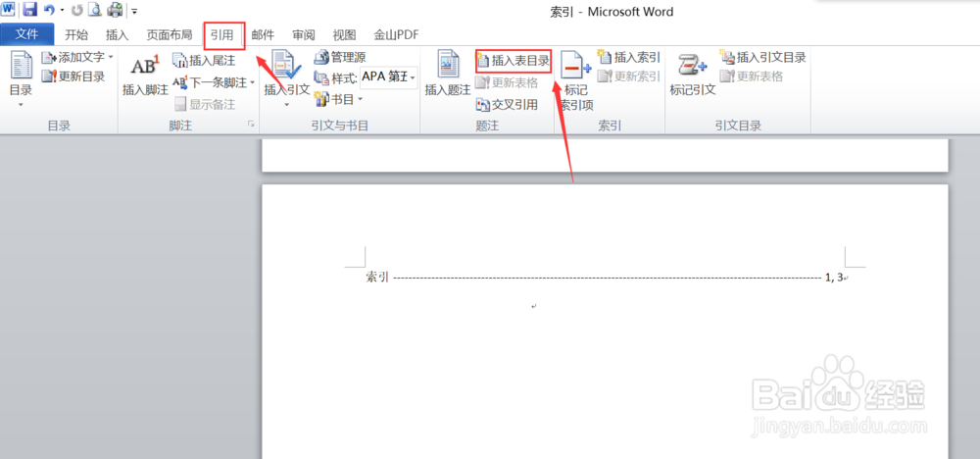Open the 文件 tab

point(26,34)
